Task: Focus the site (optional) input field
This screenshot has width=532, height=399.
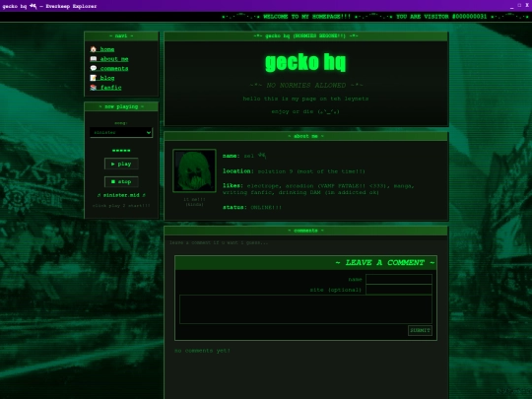Action: tap(399, 290)
